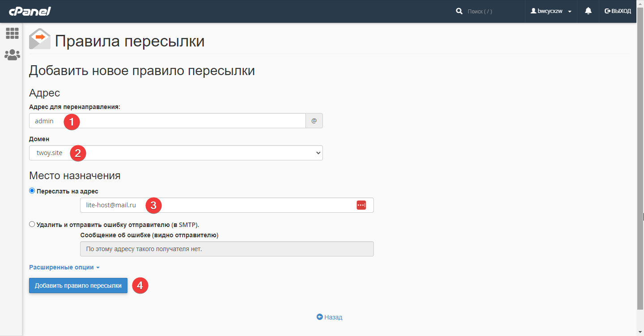Viewport: 644px width, 336px height.
Task: Click the Место назначения heading
Action: 75,176
